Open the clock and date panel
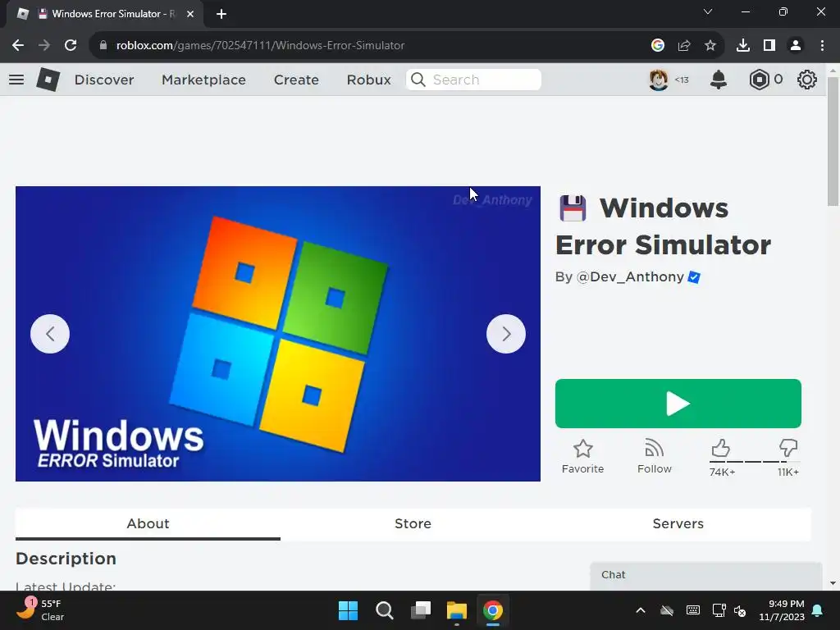 click(782, 610)
